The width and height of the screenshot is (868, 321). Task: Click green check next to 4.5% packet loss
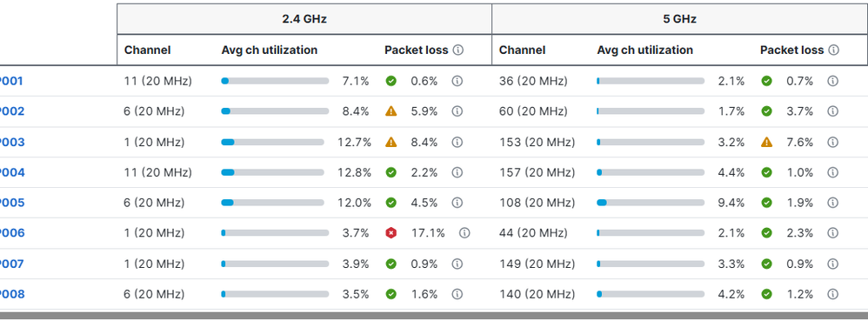[391, 203]
